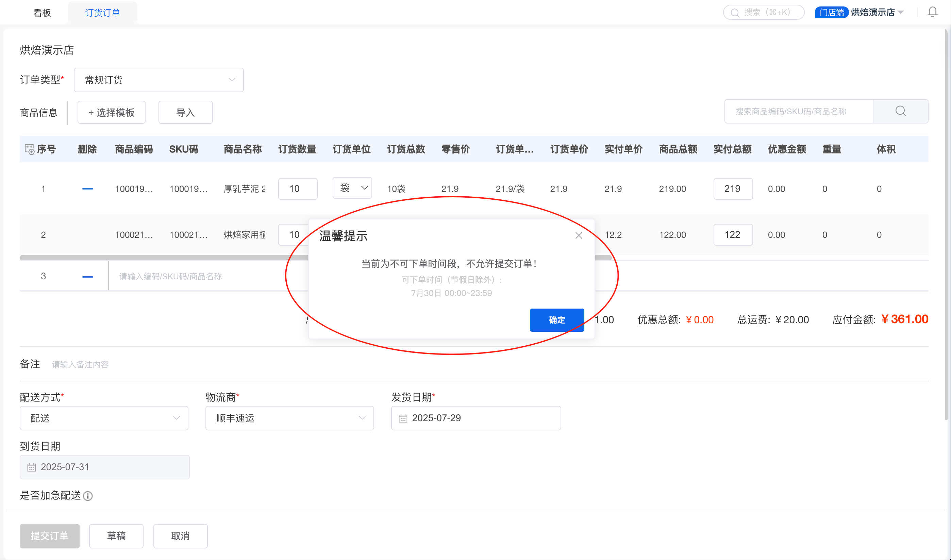Viewport: 951px width, 560px height.
Task: Click the 草稿 button
Action: click(116, 536)
